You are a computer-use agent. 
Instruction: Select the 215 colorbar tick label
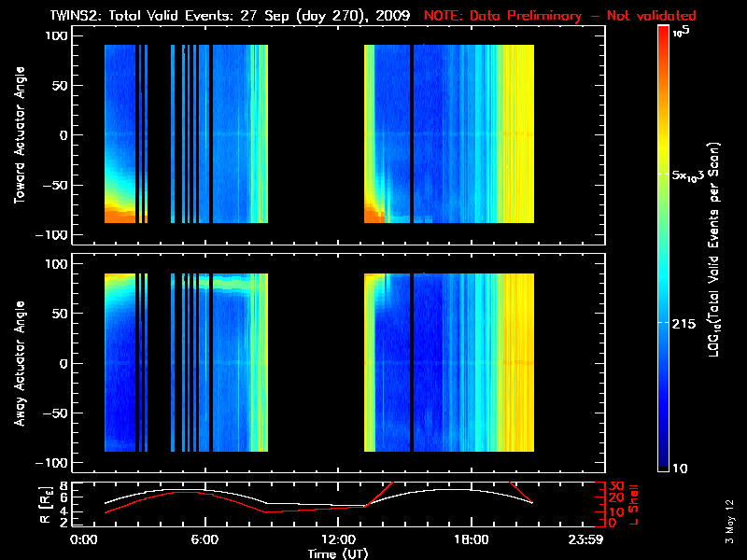click(685, 322)
